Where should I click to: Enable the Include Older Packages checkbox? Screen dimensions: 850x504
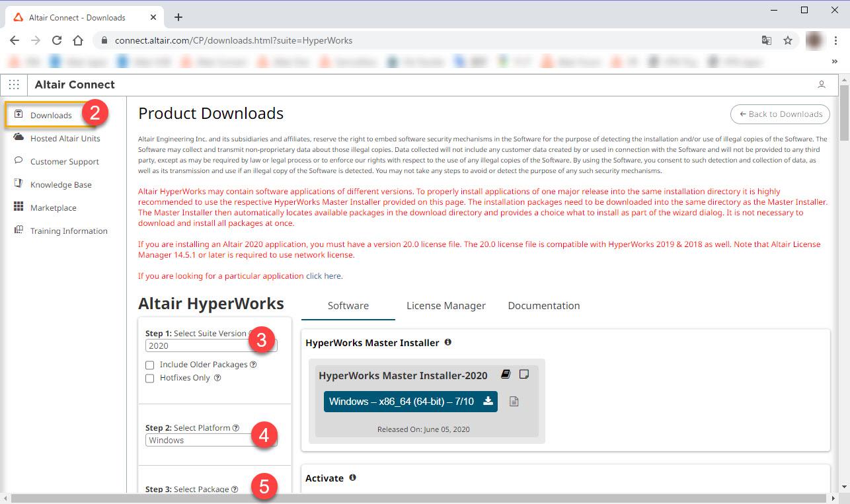click(149, 365)
